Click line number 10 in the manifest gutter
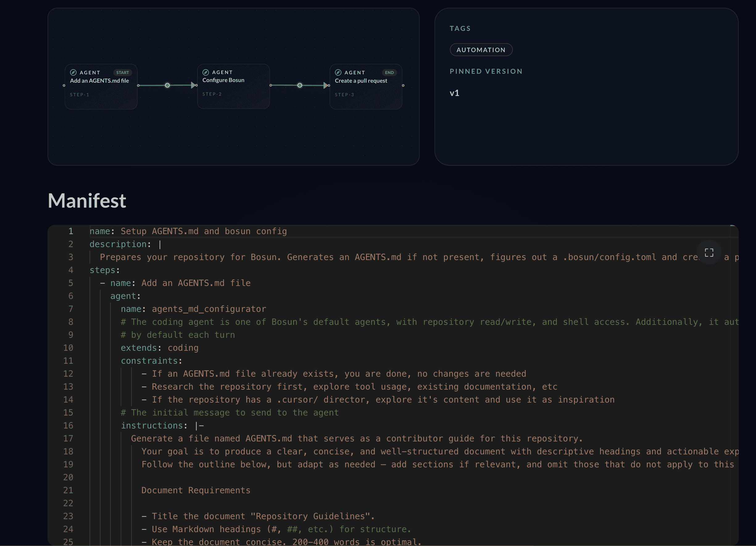 click(x=68, y=348)
